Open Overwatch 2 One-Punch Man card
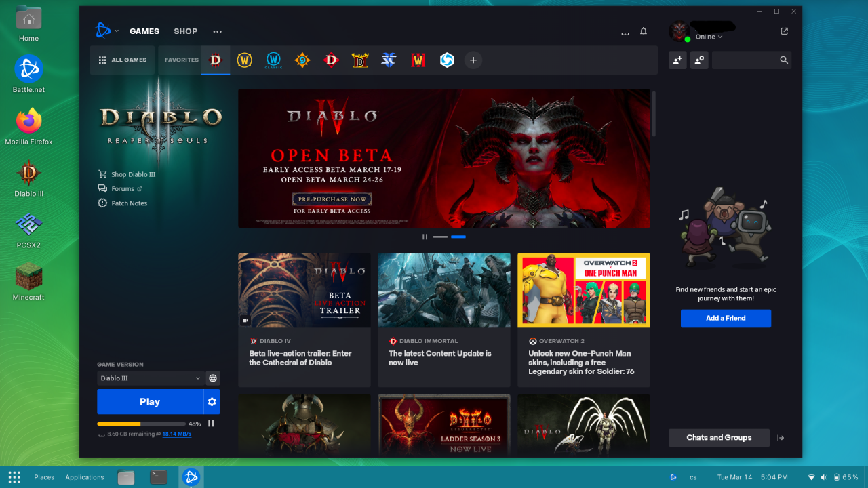The width and height of the screenshot is (868, 488). [x=584, y=320]
